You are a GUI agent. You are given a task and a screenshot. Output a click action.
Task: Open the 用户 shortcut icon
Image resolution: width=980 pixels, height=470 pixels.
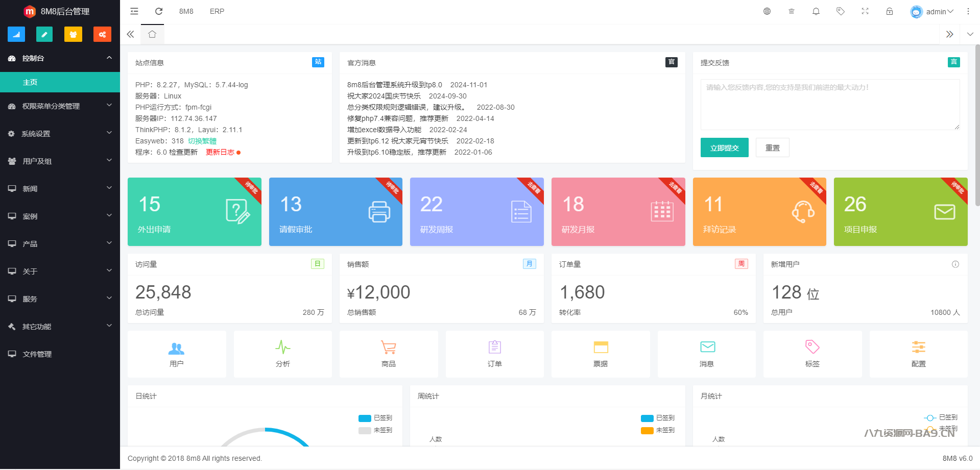(x=177, y=354)
